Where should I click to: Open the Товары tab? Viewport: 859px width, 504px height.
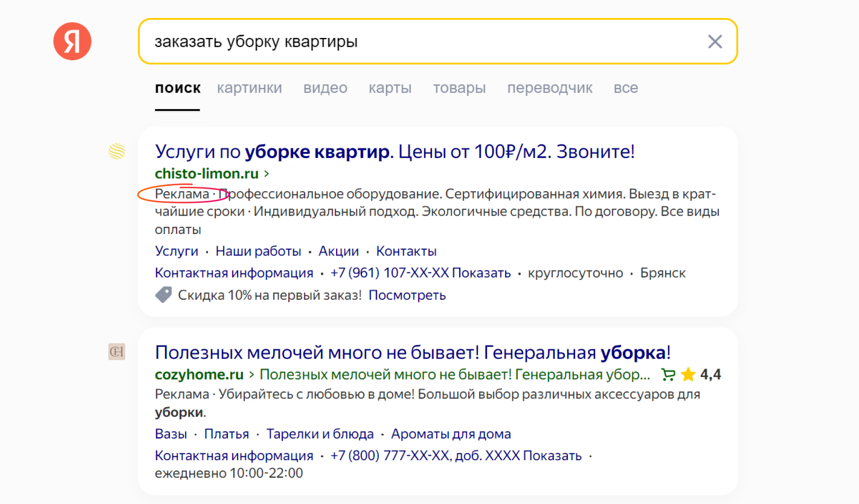tap(459, 88)
